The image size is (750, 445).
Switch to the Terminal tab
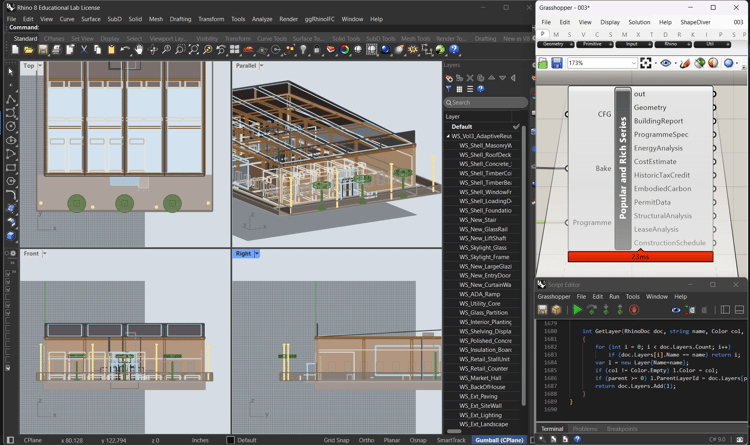tap(552, 429)
